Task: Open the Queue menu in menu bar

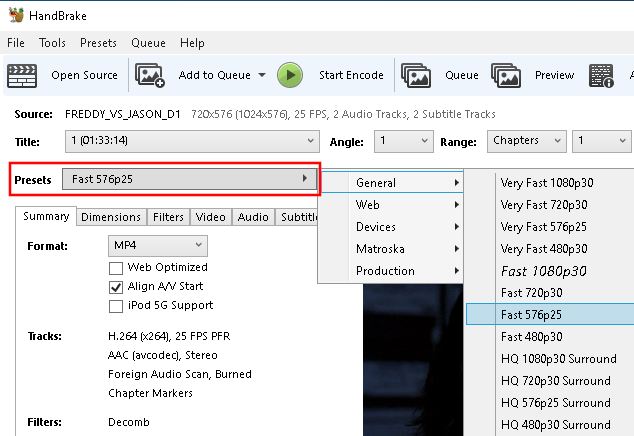Action: pos(148,43)
